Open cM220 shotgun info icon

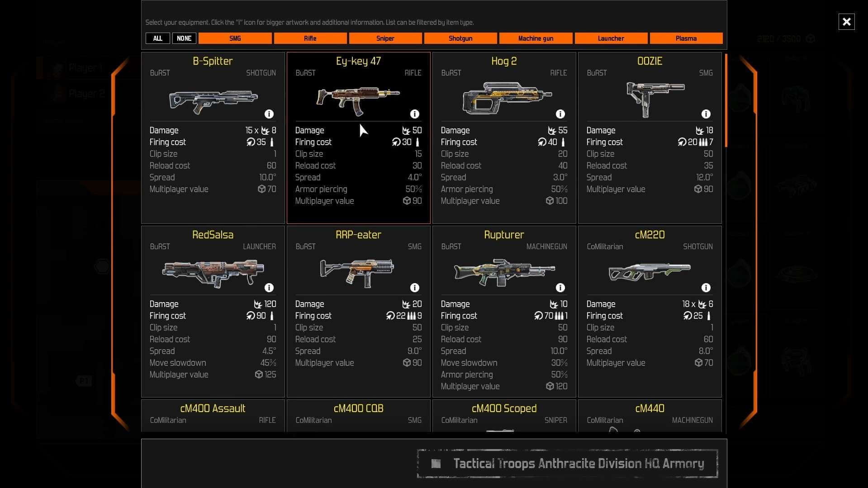(706, 288)
